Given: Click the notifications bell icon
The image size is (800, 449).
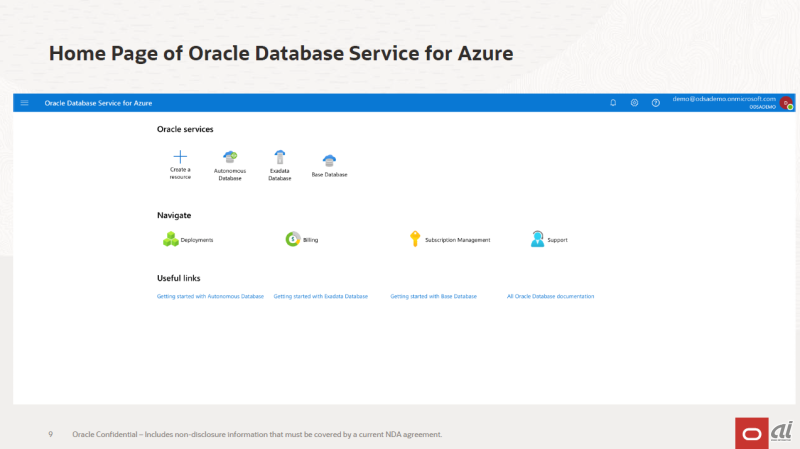Looking at the screenshot, I should (x=613, y=103).
